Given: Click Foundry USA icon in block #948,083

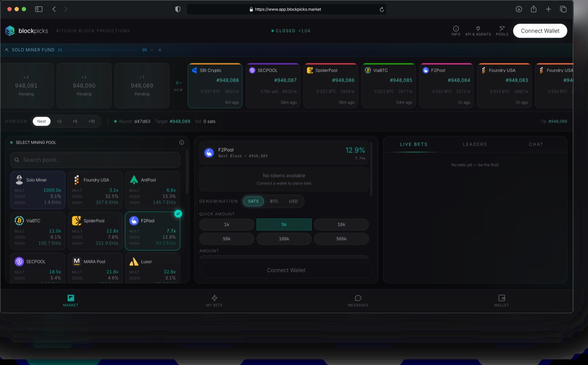Looking at the screenshot, I should coord(483,70).
